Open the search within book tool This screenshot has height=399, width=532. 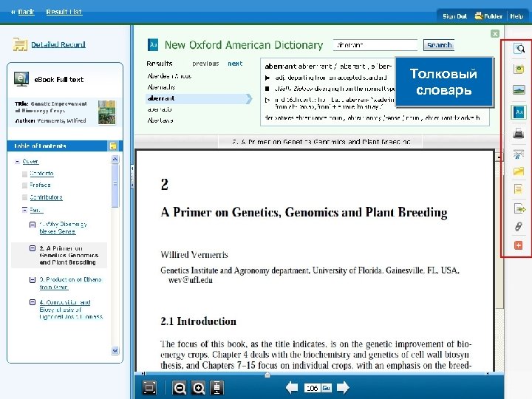(519, 49)
